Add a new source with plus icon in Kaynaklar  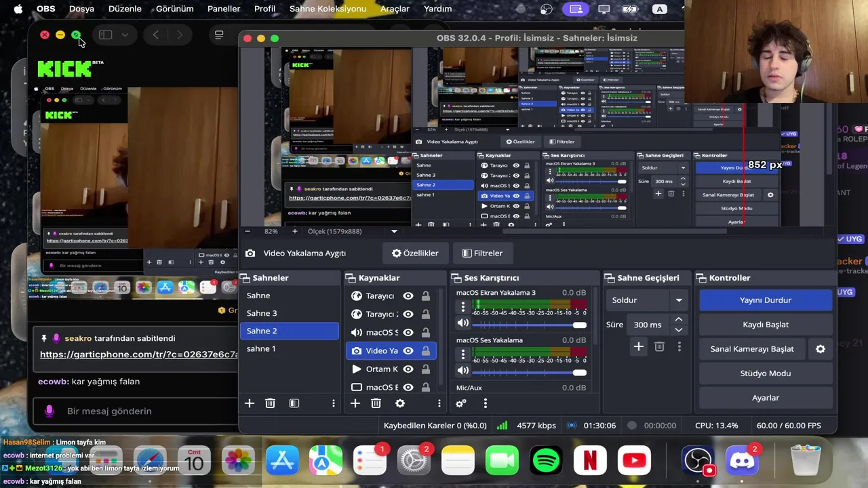click(355, 403)
